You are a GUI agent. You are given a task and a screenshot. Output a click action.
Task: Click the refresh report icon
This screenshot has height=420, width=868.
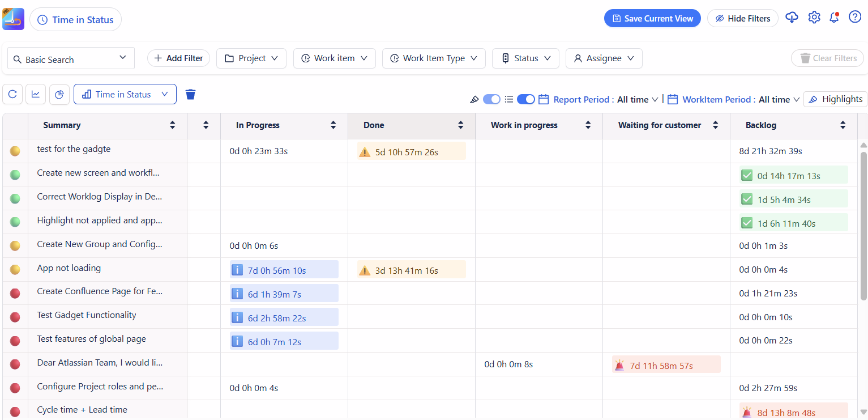pos(12,95)
